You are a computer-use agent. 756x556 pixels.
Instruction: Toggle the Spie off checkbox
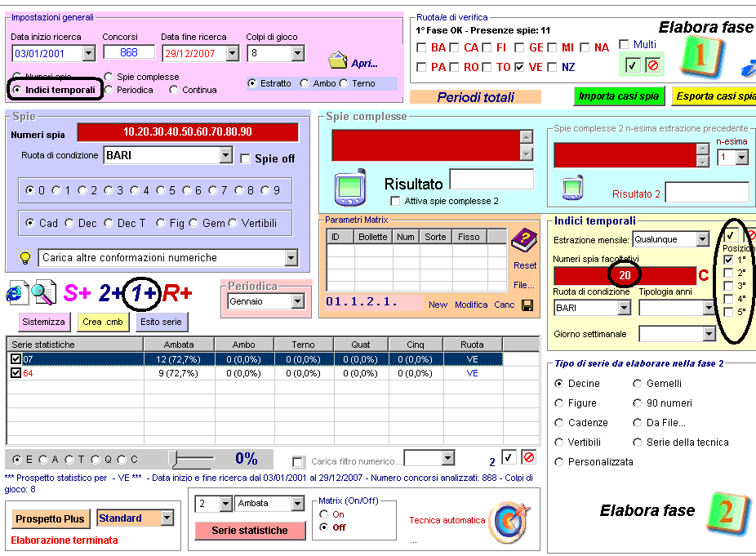click(245, 158)
